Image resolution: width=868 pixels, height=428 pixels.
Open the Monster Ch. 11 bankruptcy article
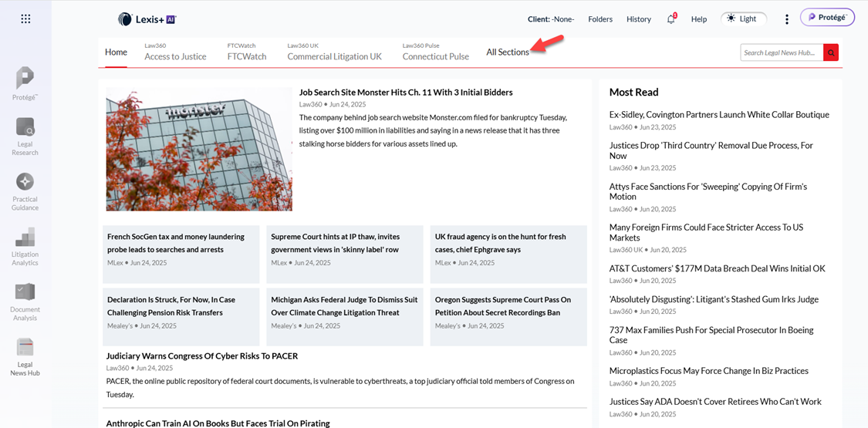[406, 93]
